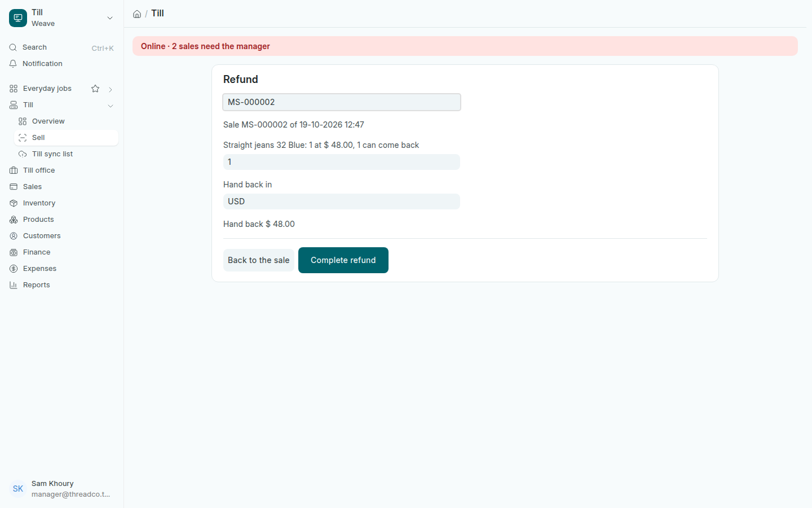Click the Till office briefcase icon
Viewport: 812px width, 508px height.
coord(14,170)
